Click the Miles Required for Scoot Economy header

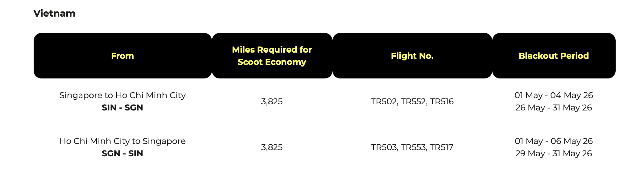[272, 56]
